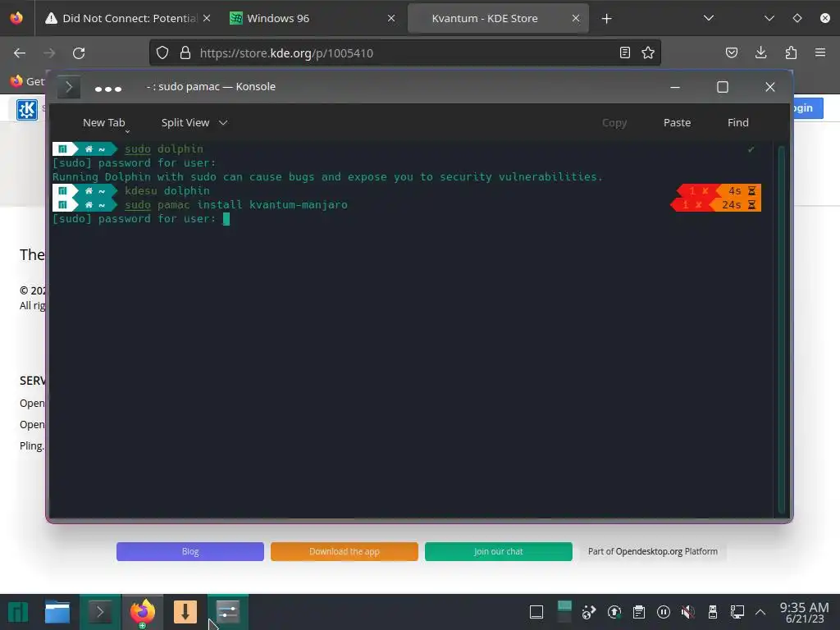Screen dimensions: 840x630
Task: Click the diamond maximize button in Firefox title bar
Action: [x=797, y=18]
